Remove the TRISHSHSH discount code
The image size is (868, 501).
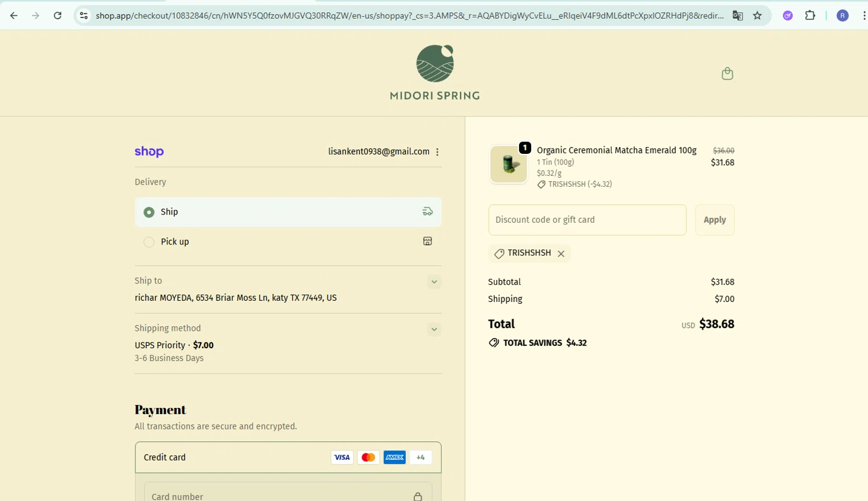pos(561,253)
